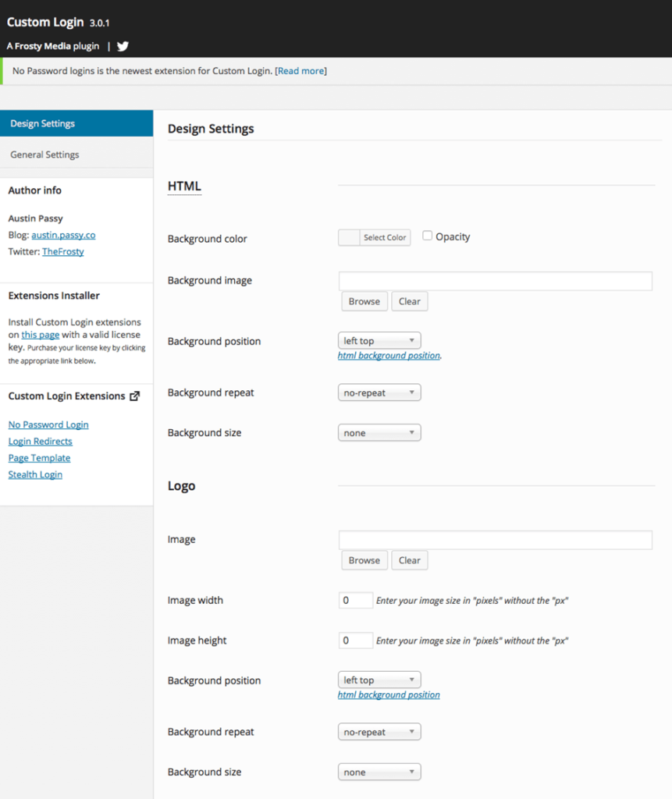Open the Logo Background position dropdown

tap(379, 680)
